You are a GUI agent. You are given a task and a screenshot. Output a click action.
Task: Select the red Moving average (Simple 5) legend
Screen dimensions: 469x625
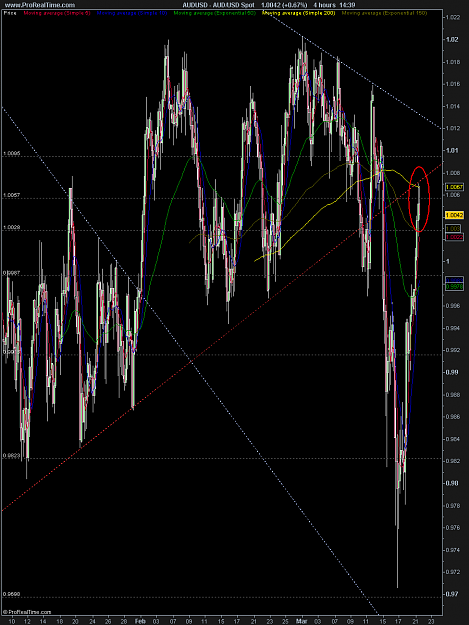tap(57, 13)
